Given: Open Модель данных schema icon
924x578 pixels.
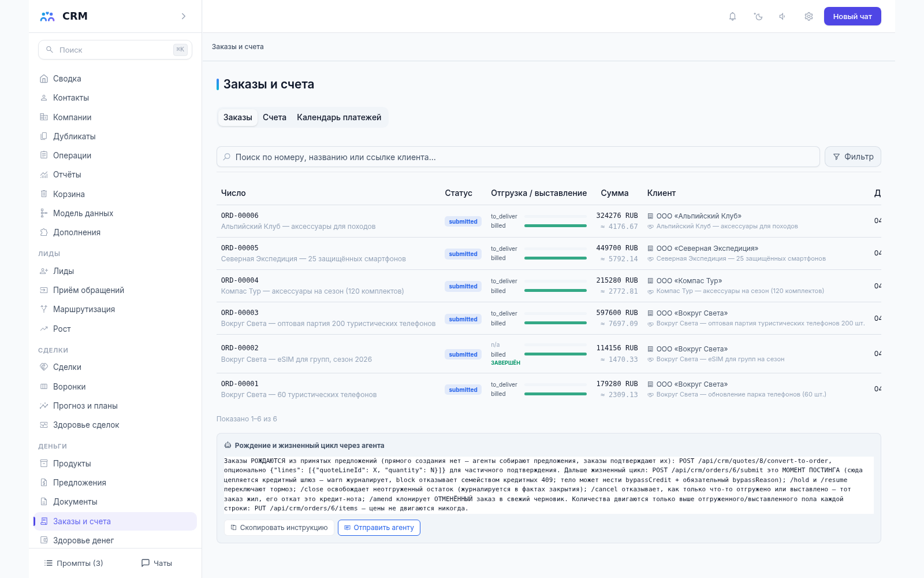Looking at the screenshot, I should point(44,213).
